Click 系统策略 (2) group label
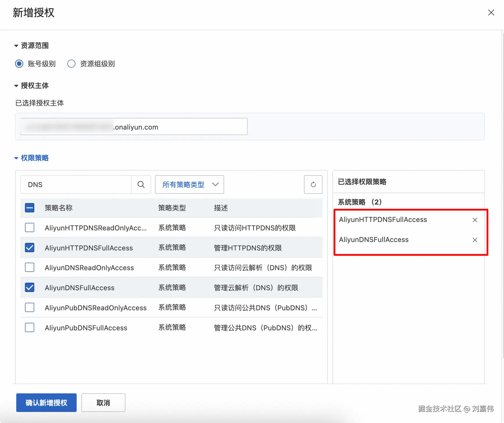Image resolution: width=504 pixels, height=423 pixels. [360, 202]
